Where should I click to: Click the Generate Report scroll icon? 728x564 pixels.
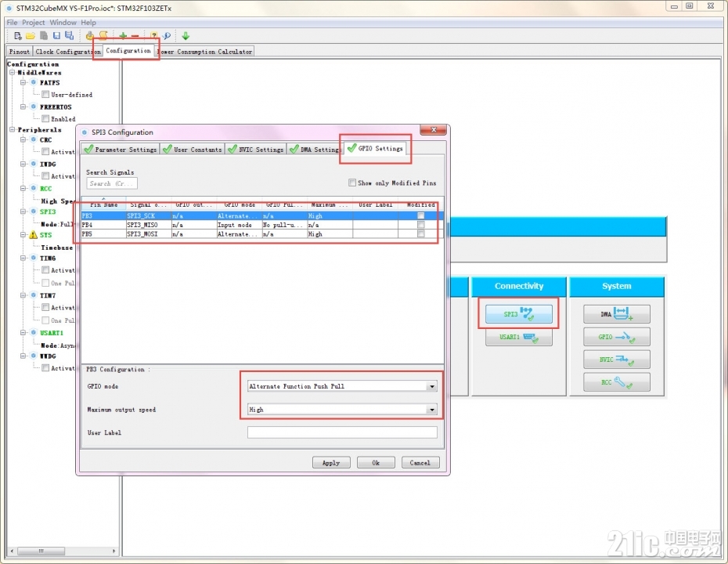click(103, 35)
